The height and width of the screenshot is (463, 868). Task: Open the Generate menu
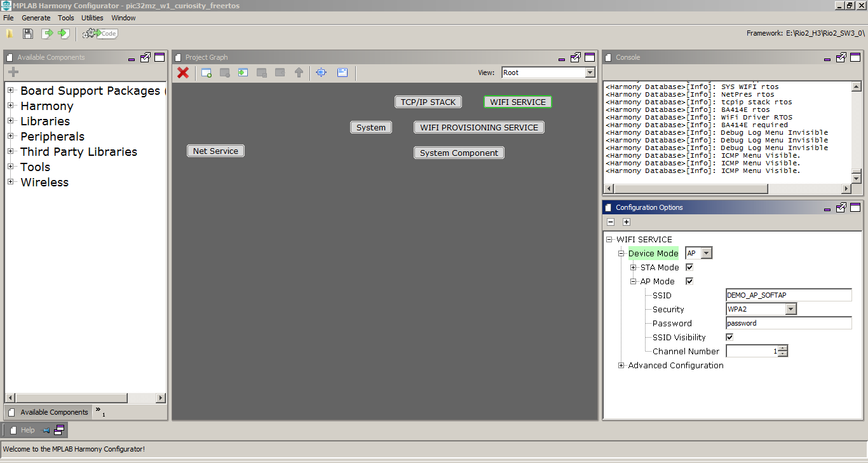coord(36,18)
